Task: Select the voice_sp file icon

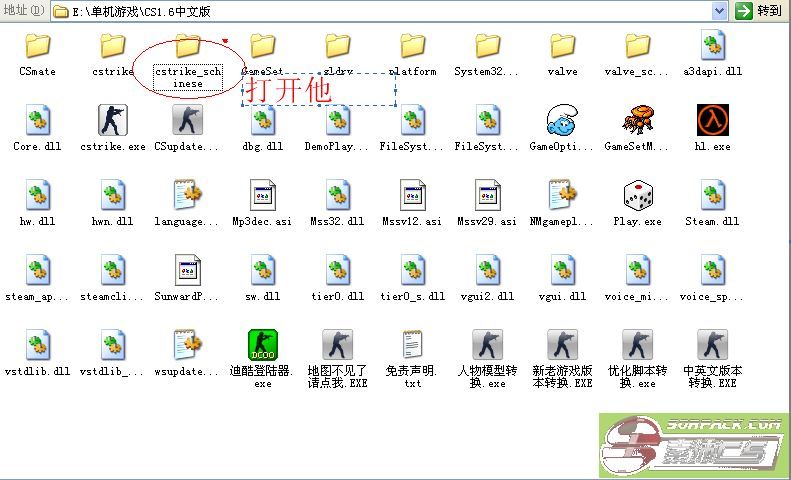Action: 713,270
